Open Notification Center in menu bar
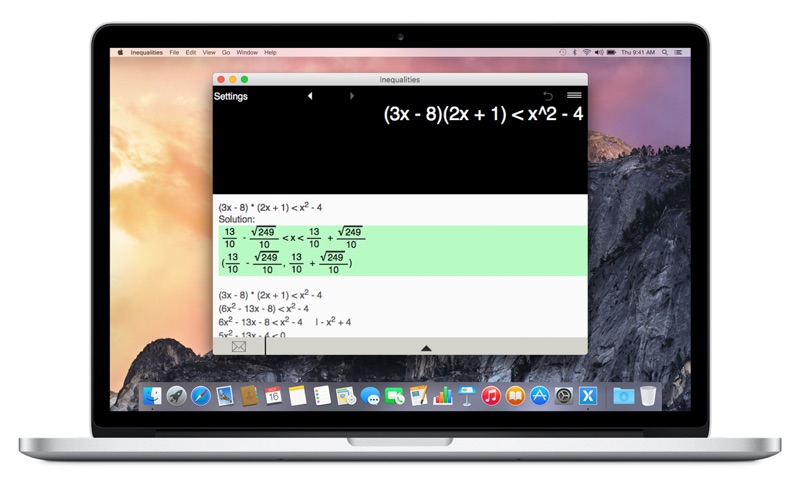The height and width of the screenshot is (500, 800). coord(679,52)
